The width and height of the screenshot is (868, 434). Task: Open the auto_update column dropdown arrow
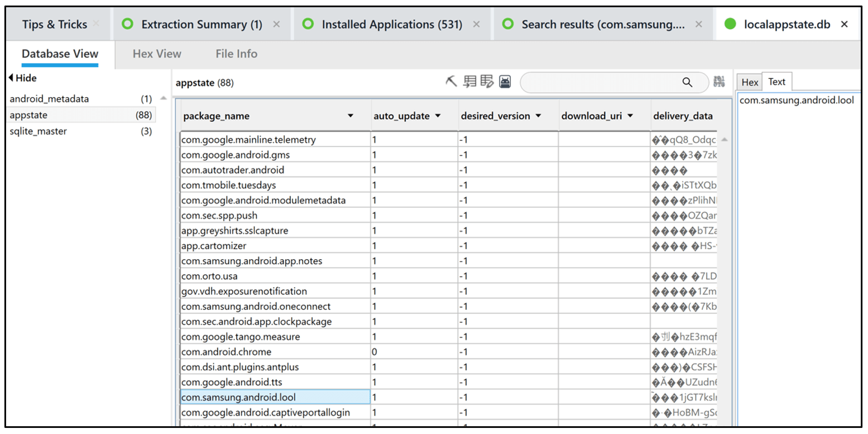438,116
